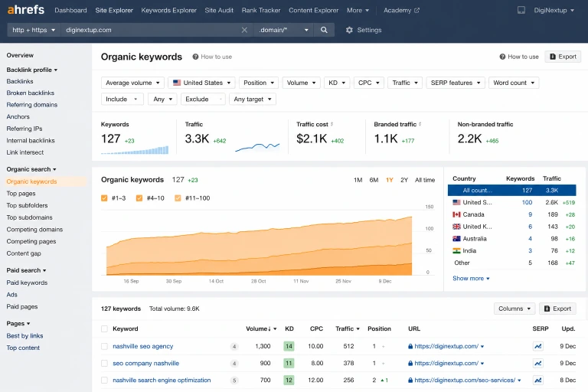Open Settings via the gear icon
The width and height of the screenshot is (588, 392).
coord(349,30)
